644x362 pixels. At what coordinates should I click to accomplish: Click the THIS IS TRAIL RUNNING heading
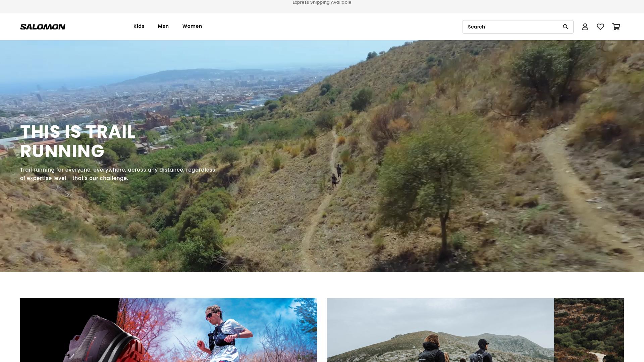pos(78,141)
